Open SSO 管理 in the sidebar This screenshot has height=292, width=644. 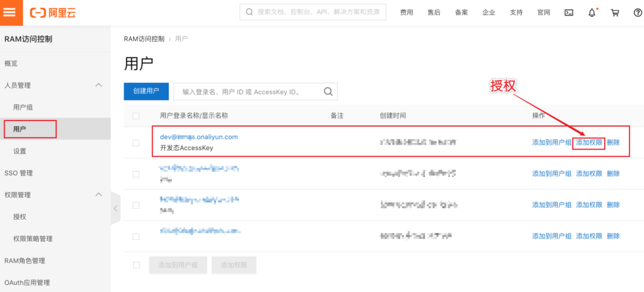[18, 173]
